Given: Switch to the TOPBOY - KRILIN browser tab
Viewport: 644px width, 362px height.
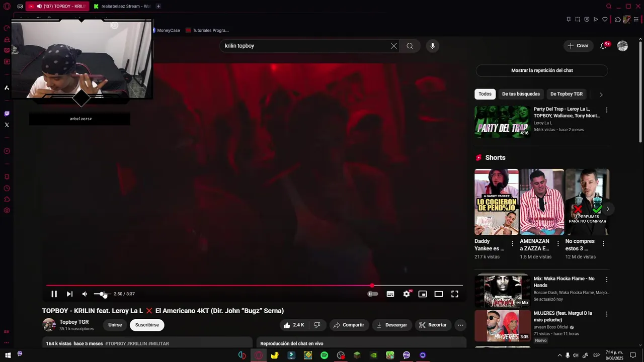Looking at the screenshot, I should pyautogui.click(x=56, y=6).
